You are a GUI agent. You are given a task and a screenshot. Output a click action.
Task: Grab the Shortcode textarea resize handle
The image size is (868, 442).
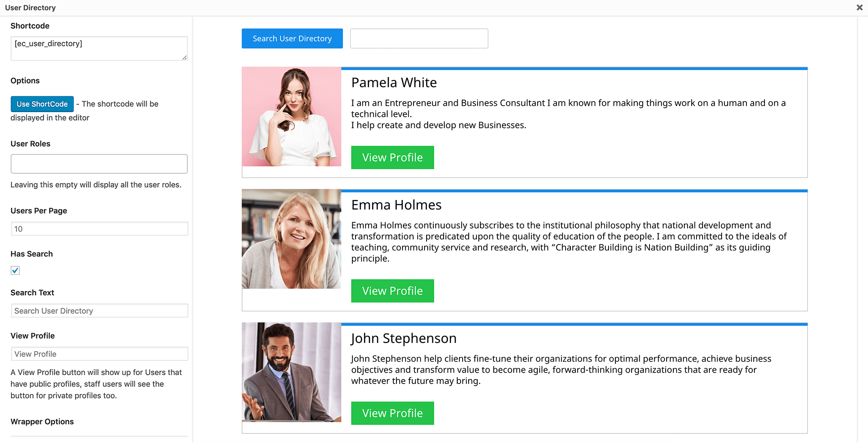click(x=184, y=58)
